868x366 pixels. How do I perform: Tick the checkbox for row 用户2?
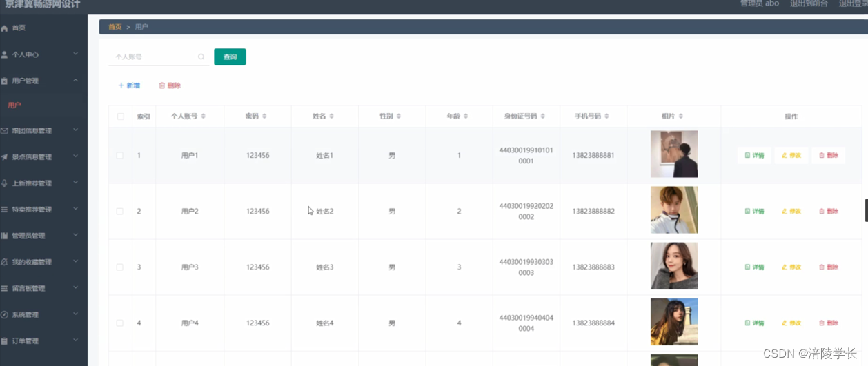(120, 212)
